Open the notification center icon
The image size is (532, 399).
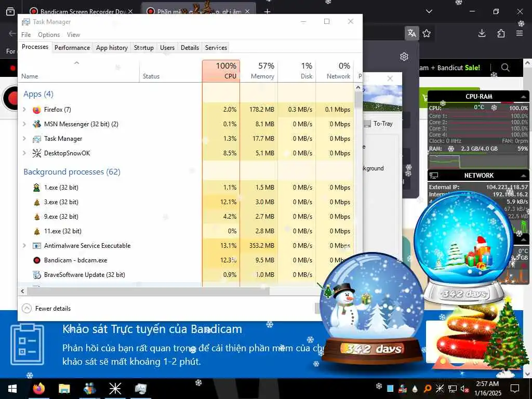click(x=515, y=389)
